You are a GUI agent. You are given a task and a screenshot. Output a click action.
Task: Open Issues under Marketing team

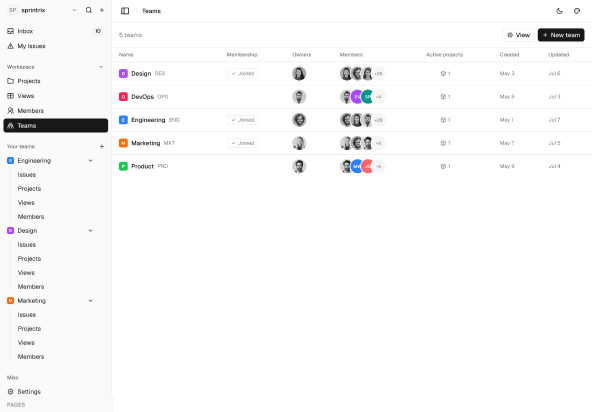pos(26,315)
